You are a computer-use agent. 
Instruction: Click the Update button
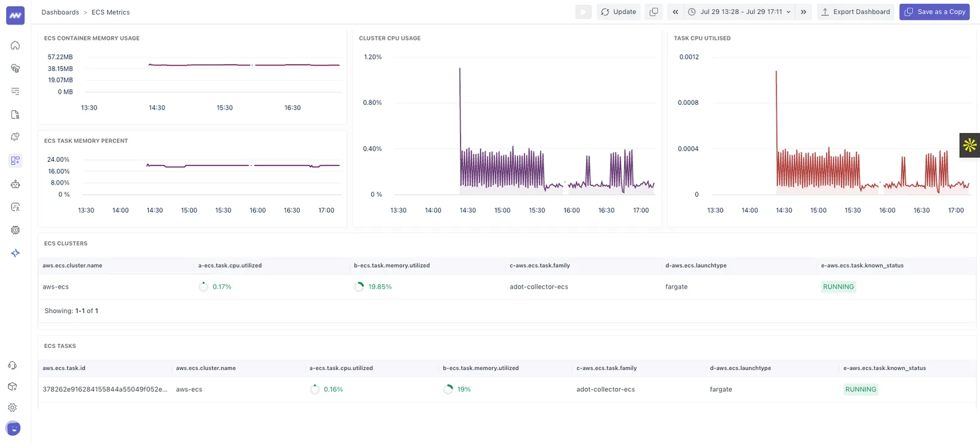(x=619, y=12)
